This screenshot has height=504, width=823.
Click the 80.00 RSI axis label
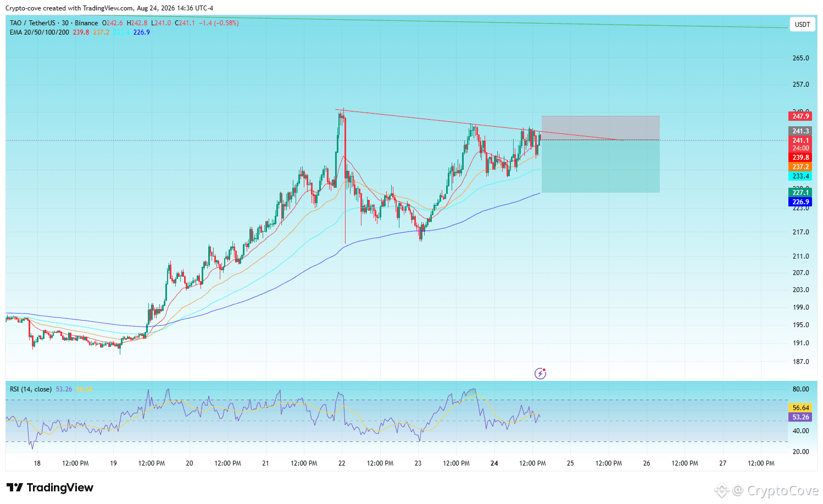tap(800, 389)
